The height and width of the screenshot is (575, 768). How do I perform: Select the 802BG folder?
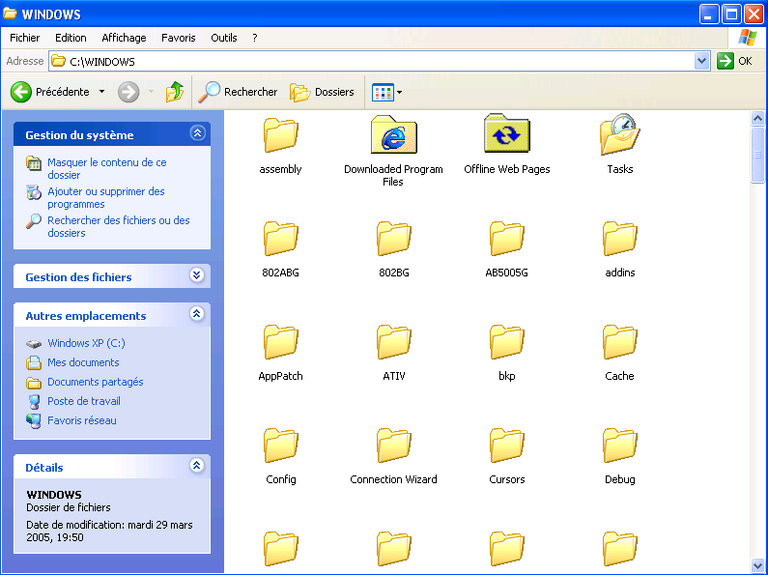tap(394, 249)
